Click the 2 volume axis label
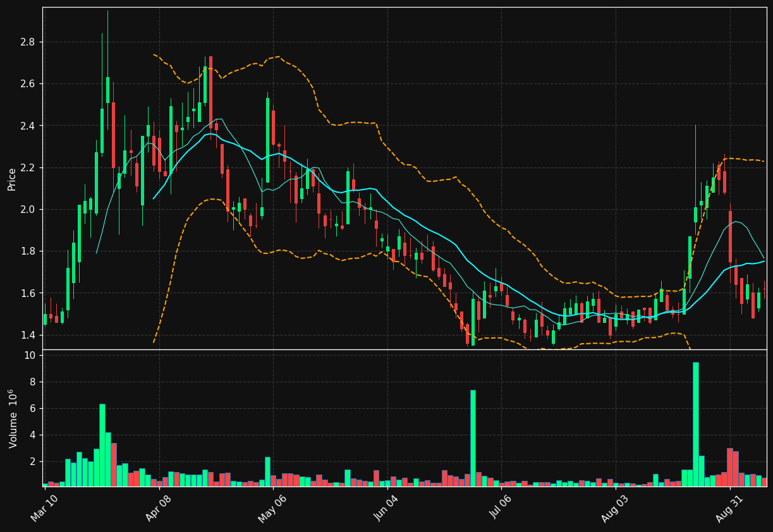The image size is (773, 532). click(x=32, y=462)
